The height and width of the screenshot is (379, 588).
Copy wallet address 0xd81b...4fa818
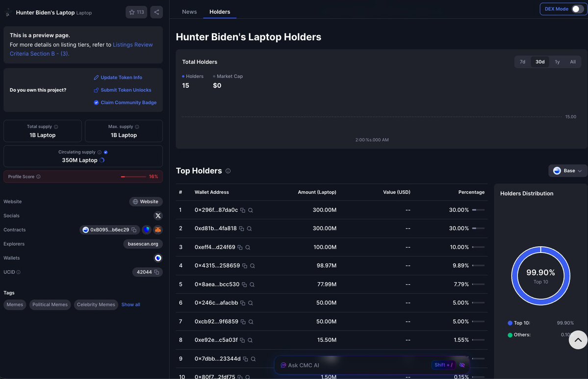(x=241, y=228)
